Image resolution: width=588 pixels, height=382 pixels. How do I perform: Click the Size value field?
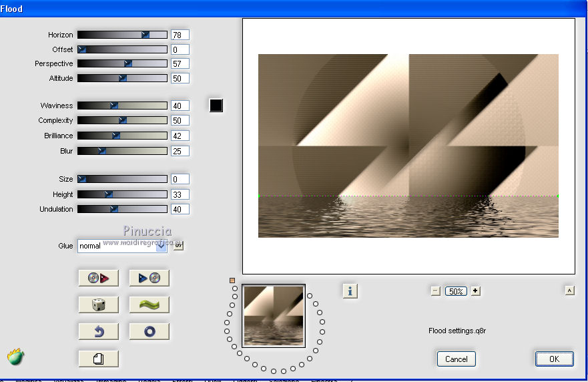coord(180,179)
